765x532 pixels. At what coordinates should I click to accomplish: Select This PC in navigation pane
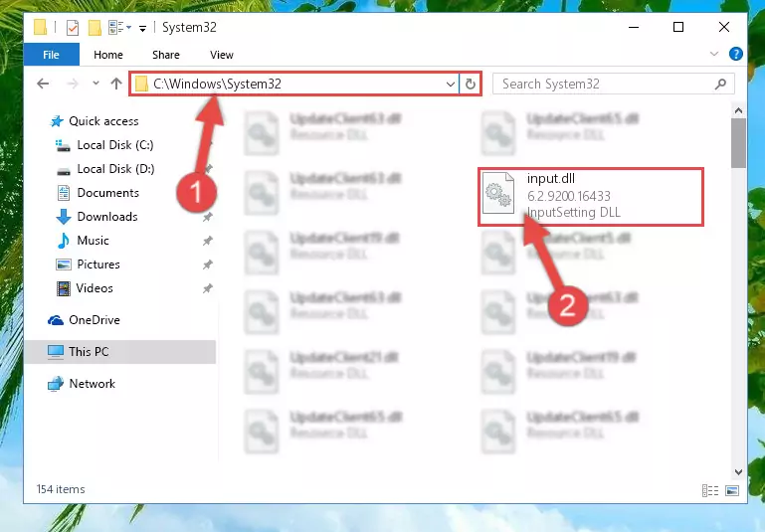click(x=119, y=352)
